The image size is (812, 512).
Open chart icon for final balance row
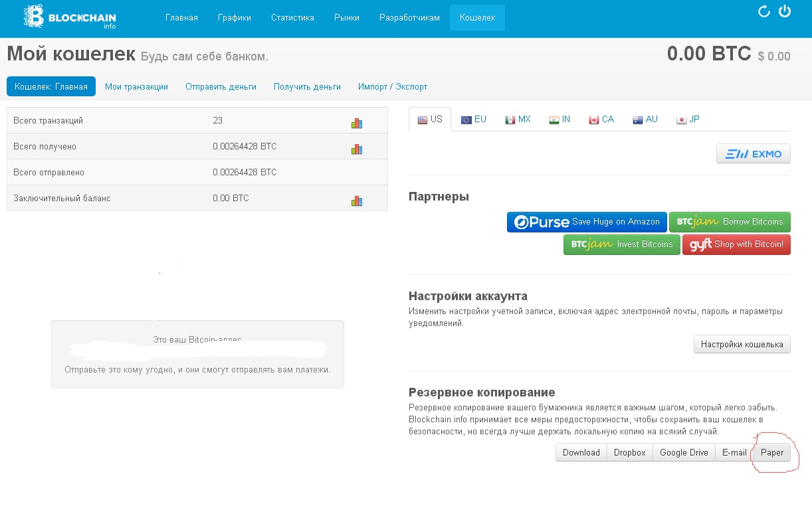click(x=357, y=201)
